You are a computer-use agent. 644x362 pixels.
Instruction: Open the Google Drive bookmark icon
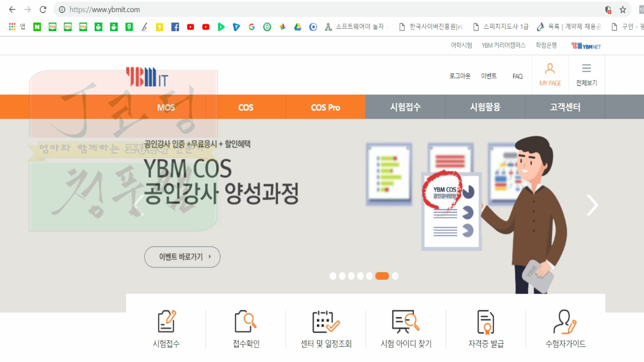(x=298, y=27)
